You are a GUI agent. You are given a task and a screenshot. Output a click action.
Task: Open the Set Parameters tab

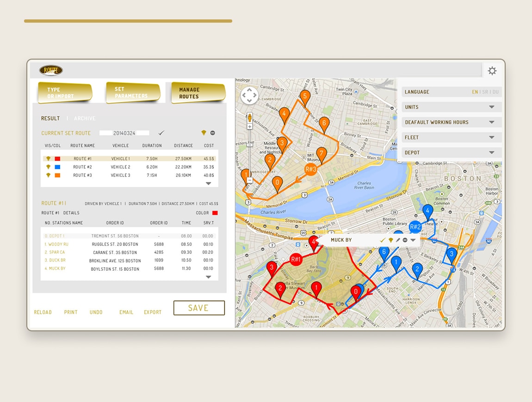click(x=133, y=92)
